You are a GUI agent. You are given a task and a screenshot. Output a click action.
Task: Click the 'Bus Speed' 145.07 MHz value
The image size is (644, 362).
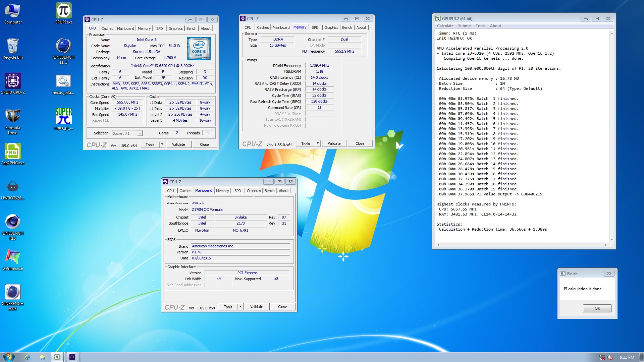coord(127,115)
